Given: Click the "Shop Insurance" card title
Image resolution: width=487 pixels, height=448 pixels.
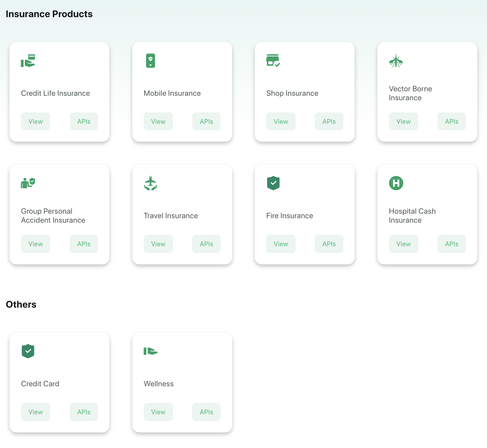Looking at the screenshot, I should pyautogui.click(x=292, y=93).
